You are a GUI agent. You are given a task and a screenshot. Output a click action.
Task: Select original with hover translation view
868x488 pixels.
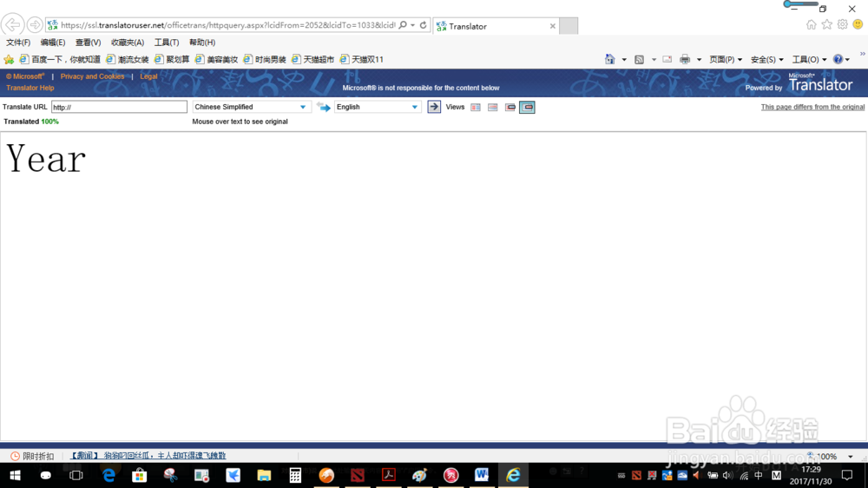tap(510, 108)
